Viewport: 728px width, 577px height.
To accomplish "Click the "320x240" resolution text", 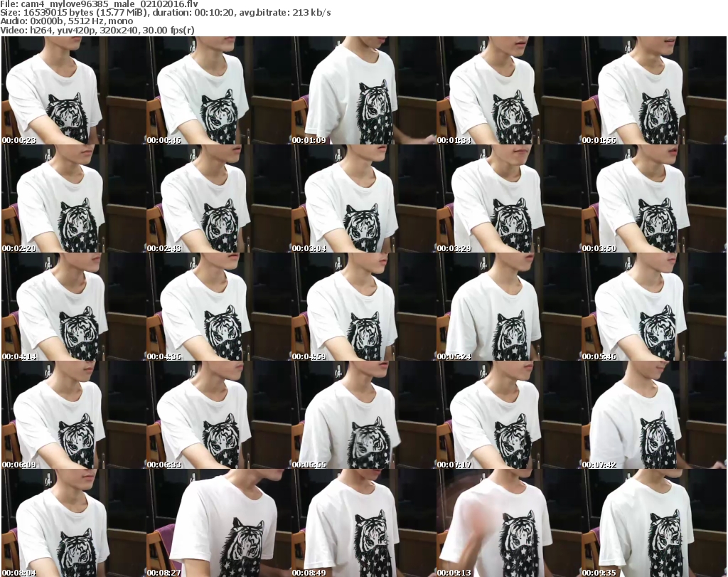I will point(119,31).
